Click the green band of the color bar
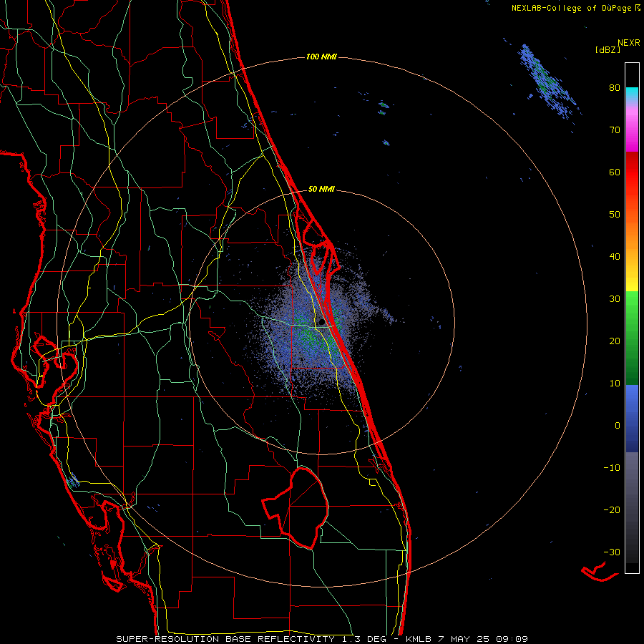 [x=632, y=338]
